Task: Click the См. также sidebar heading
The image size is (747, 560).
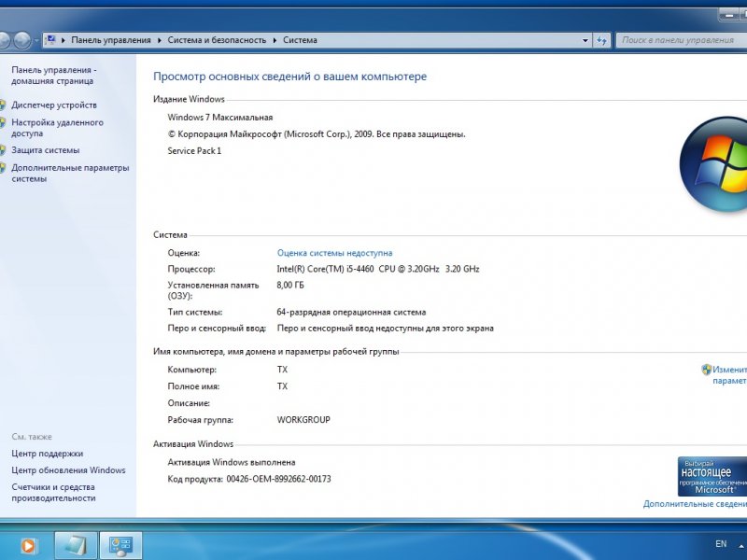Action: pos(32,437)
